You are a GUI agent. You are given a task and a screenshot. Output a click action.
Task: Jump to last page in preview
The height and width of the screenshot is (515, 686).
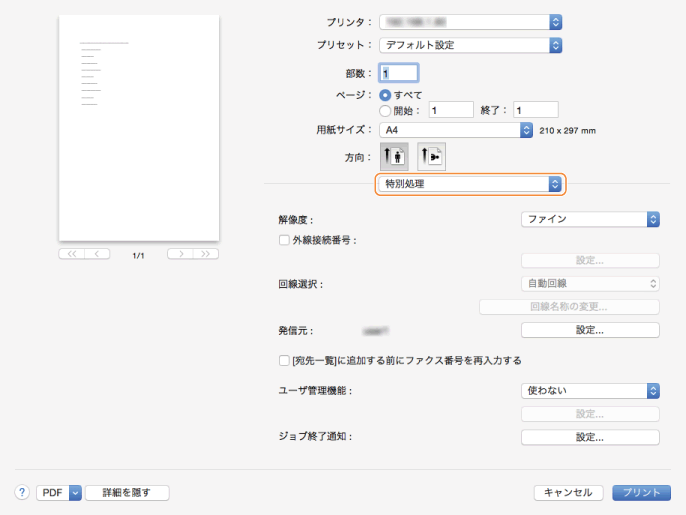pos(206,254)
